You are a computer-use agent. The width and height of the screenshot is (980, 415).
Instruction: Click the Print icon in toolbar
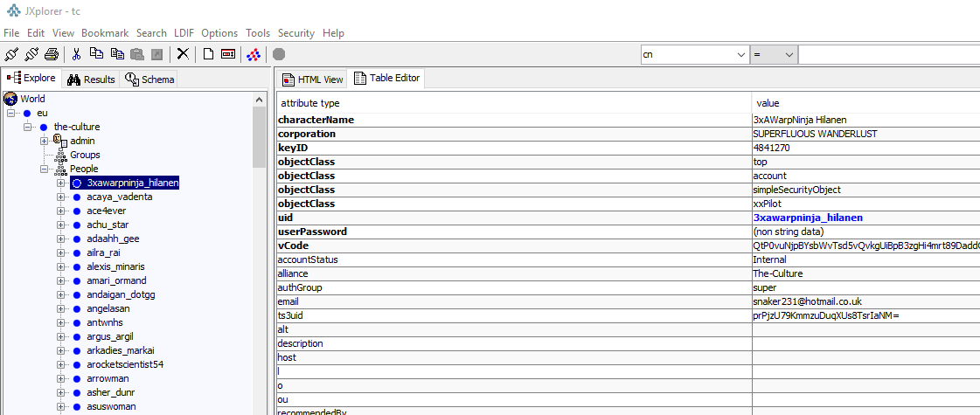click(x=52, y=54)
